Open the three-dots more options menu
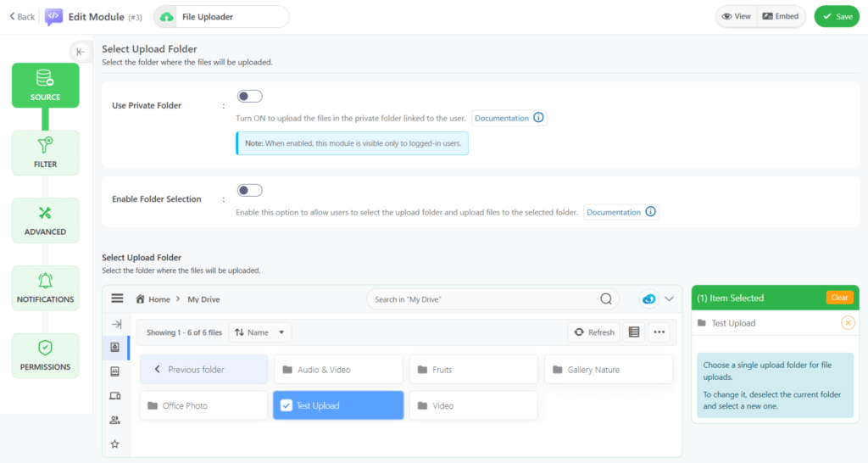The image size is (868, 463). point(659,332)
